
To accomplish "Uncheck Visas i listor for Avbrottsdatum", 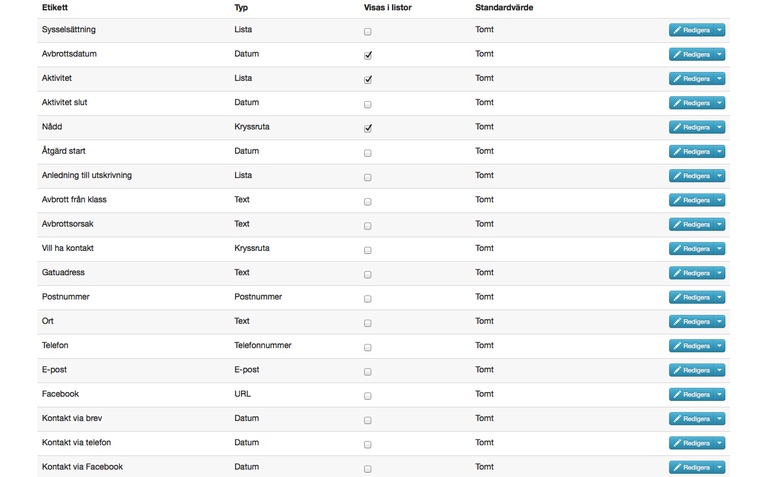I will (x=368, y=55).
